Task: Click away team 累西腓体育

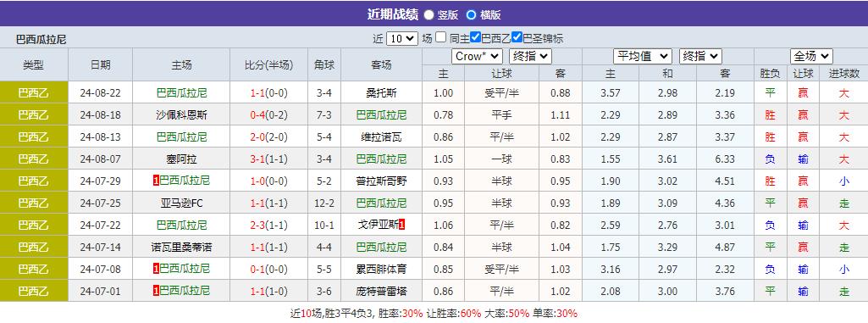Action: tap(382, 270)
